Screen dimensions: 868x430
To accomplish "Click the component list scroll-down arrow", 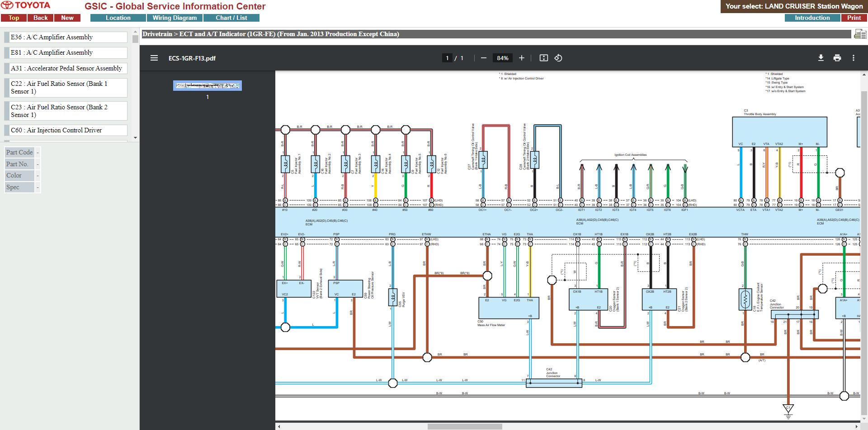I will (x=135, y=137).
